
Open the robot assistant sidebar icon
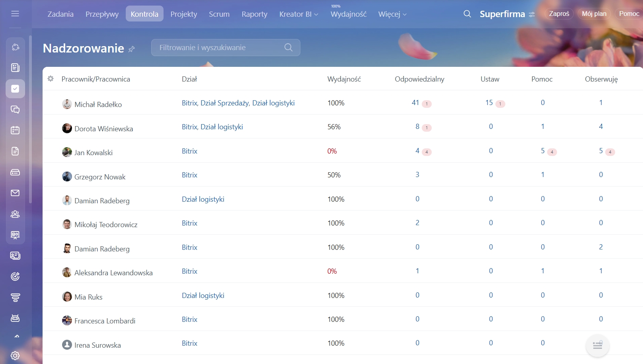point(15,318)
